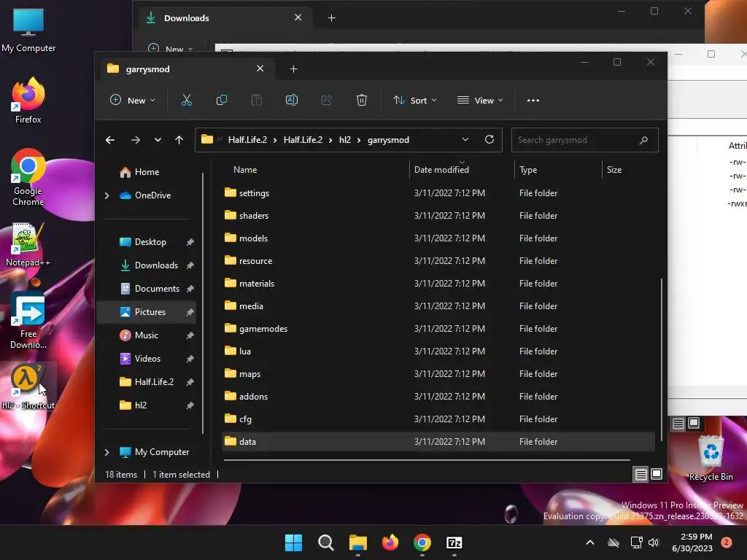747x560 pixels.
Task: Click the Share icon in toolbar
Action: 327,101
